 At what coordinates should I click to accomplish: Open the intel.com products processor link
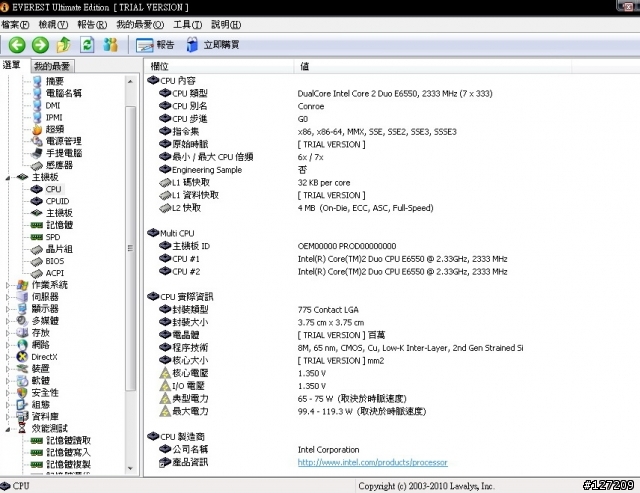coord(372,462)
